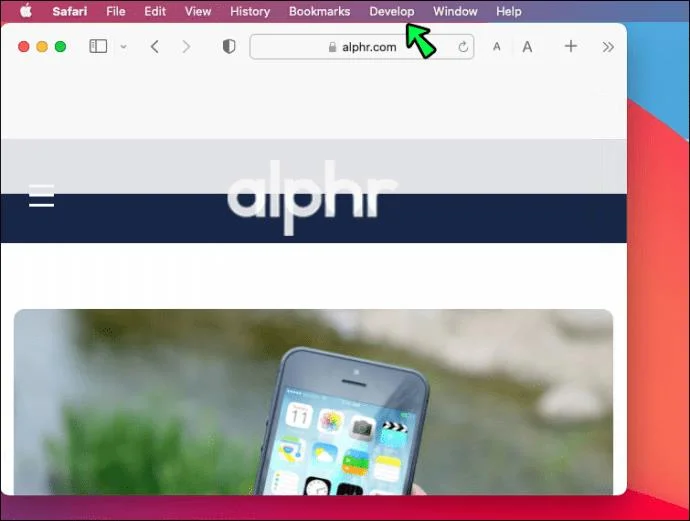Show more toolbar items via double chevron
The image size is (690, 521).
tap(608, 47)
